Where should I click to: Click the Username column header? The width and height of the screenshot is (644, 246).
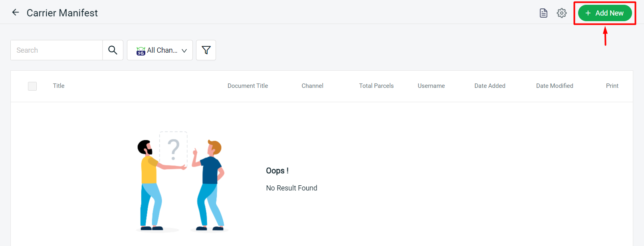click(431, 86)
